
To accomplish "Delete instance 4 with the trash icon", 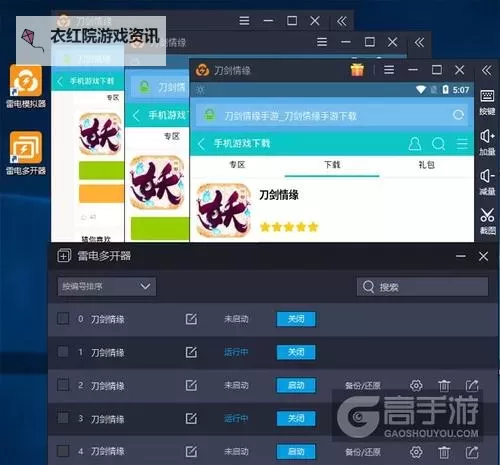I will point(444,452).
